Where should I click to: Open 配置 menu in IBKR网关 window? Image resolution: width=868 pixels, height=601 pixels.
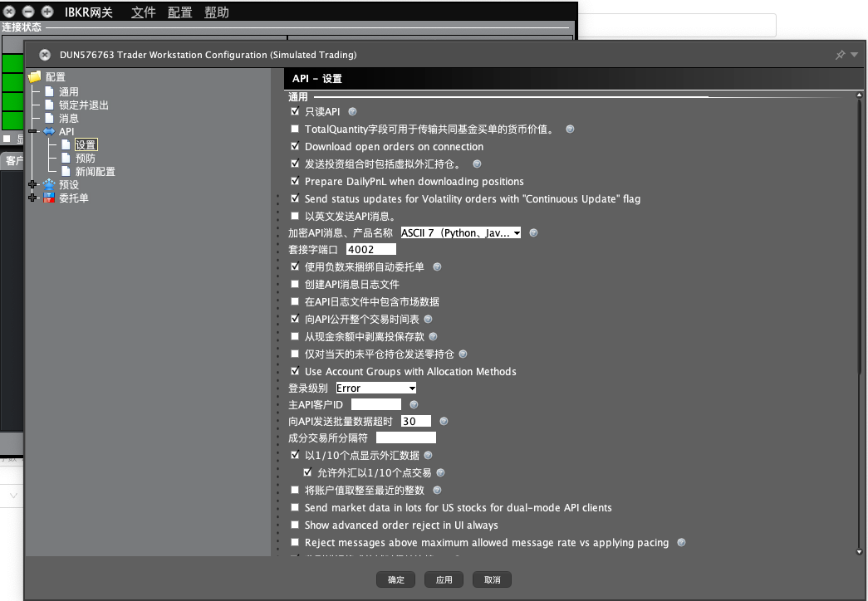pyautogui.click(x=180, y=12)
